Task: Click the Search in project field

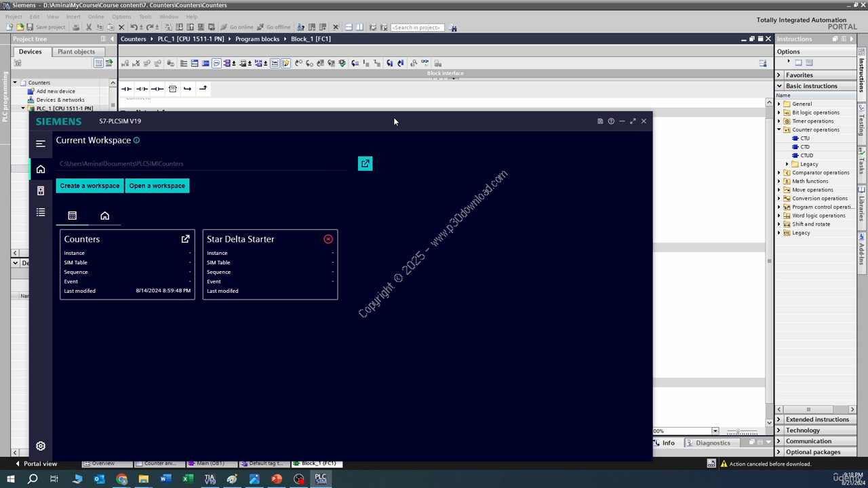Action: (417, 27)
